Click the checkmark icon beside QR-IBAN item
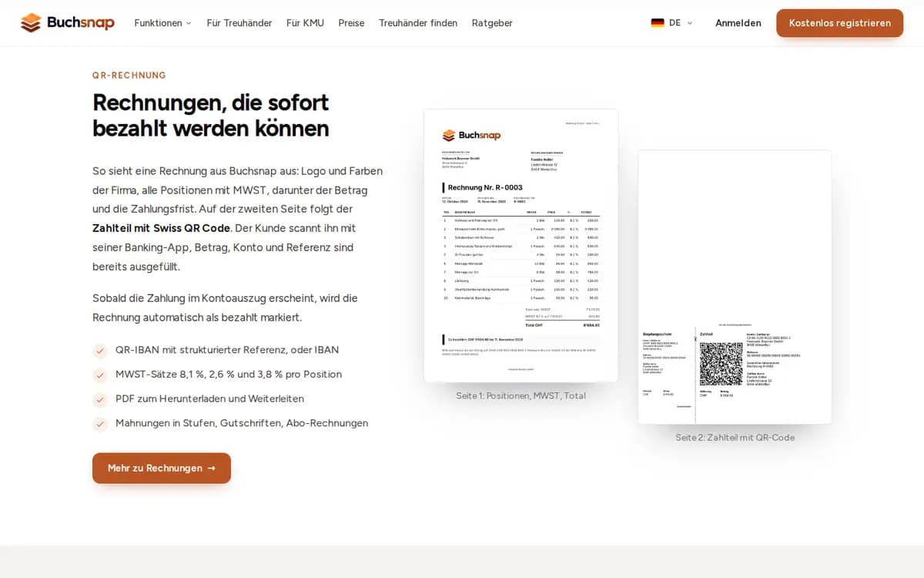924x578 pixels. [100, 351]
